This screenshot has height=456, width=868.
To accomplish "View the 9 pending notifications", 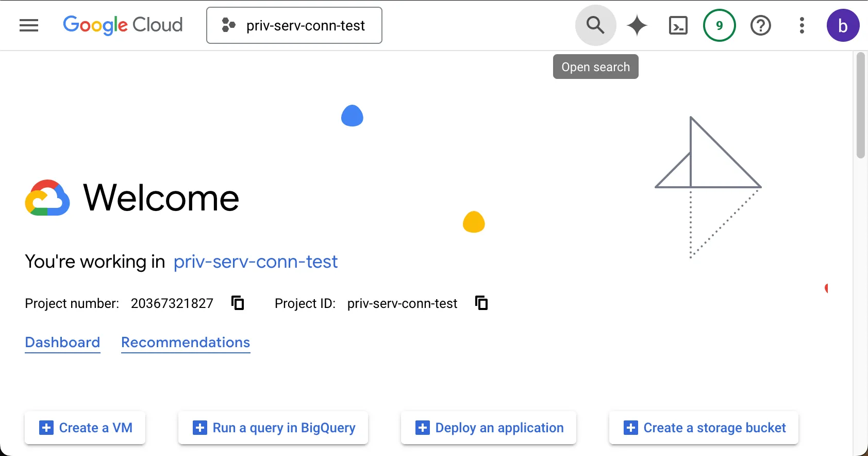I will 720,25.
